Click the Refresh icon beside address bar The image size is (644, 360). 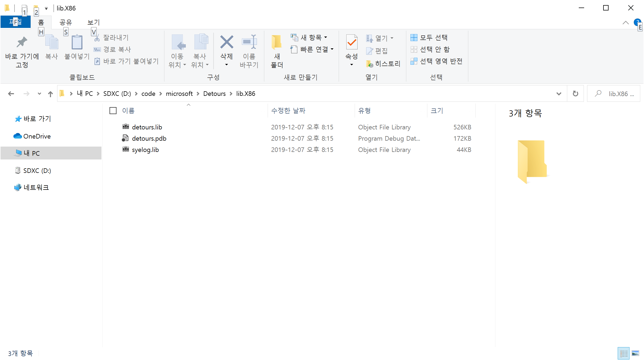coord(575,94)
